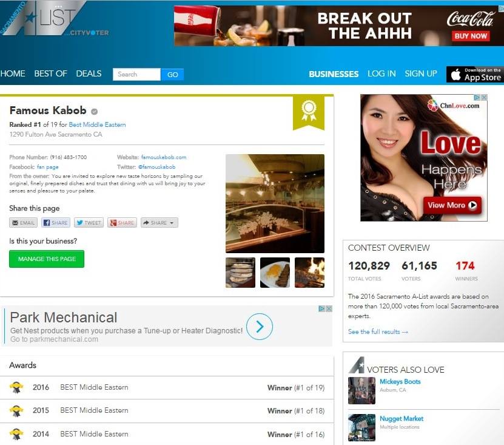The image size is (504, 445).
Task: Click the Coca-Cola Buy Now banner button
Action: tap(471, 36)
